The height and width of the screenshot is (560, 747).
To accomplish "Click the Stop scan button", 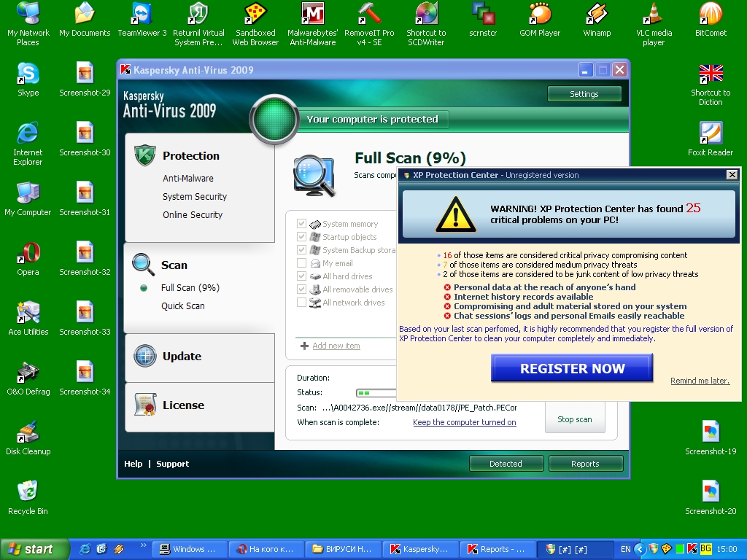I will (575, 419).
